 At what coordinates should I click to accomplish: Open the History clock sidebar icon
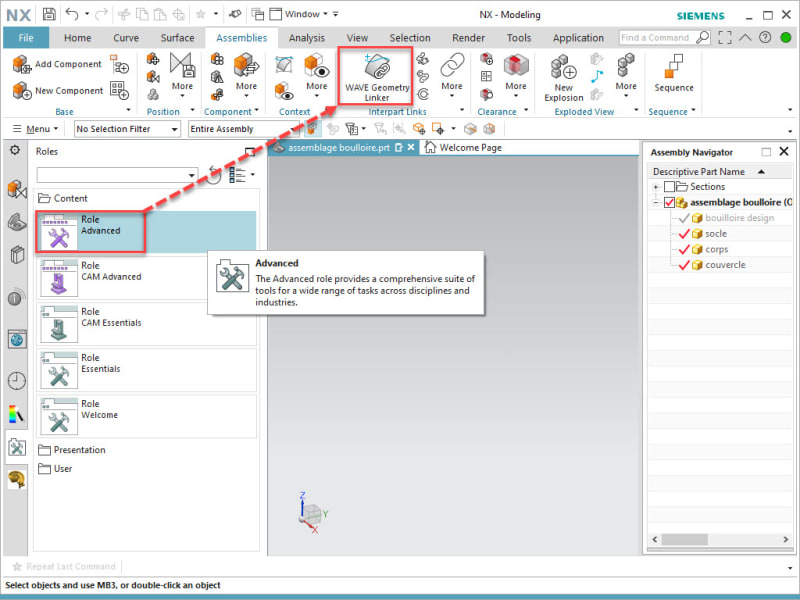[x=16, y=381]
